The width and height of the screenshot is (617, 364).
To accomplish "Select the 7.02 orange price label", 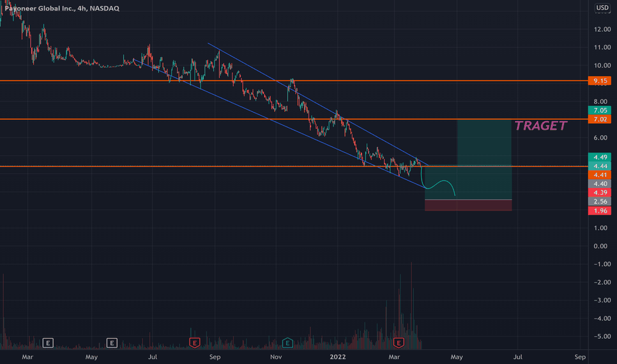I will point(600,119).
